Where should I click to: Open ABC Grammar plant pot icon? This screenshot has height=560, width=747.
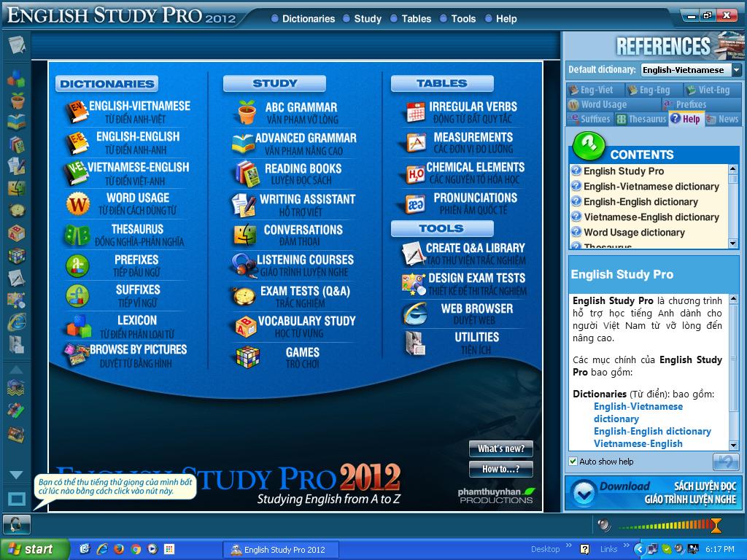click(247, 112)
